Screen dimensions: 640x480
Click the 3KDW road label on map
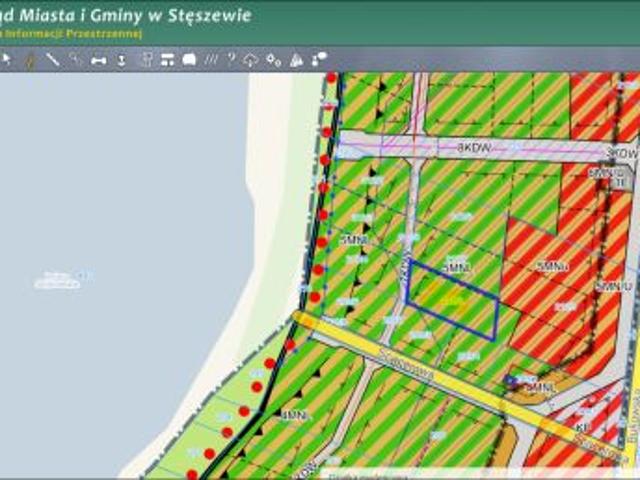[476, 147]
